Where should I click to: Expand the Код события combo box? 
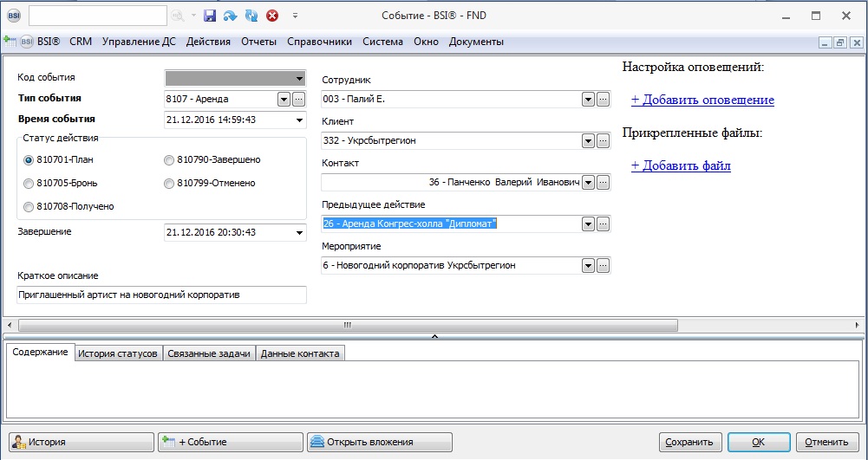(x=300, y=77)
